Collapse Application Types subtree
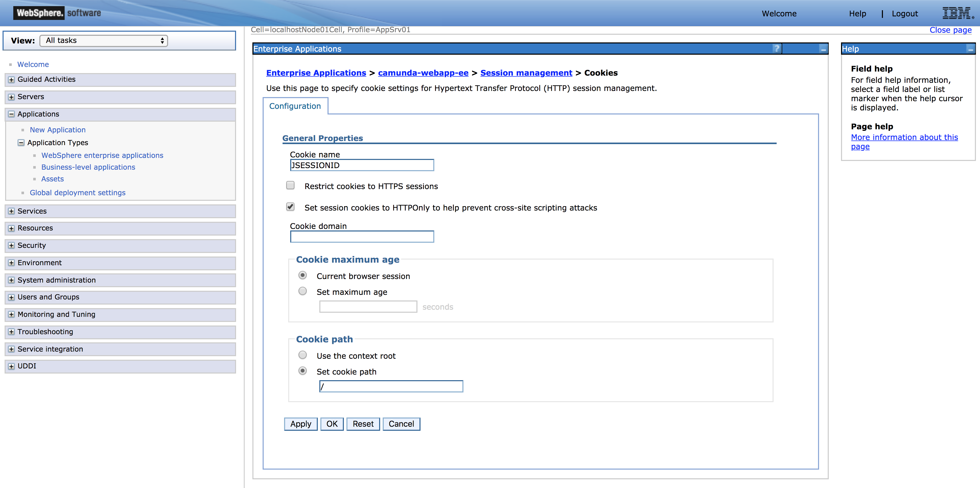 tap(21, 143)
